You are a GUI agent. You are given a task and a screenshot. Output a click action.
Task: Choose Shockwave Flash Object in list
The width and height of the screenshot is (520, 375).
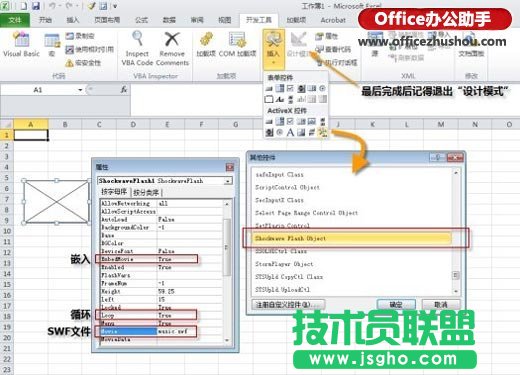click(353, 238)
